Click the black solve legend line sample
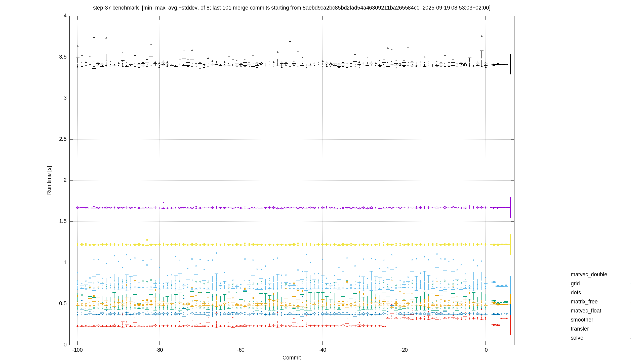Image resolution: width=644 pixels, height=362 pixels. click(630, 338)
